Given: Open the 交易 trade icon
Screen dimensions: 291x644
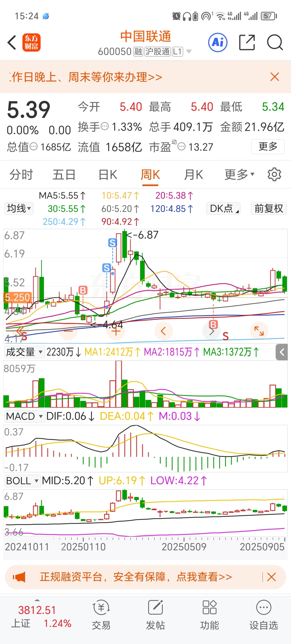Looking at the screenshot, I should [101, 615].
